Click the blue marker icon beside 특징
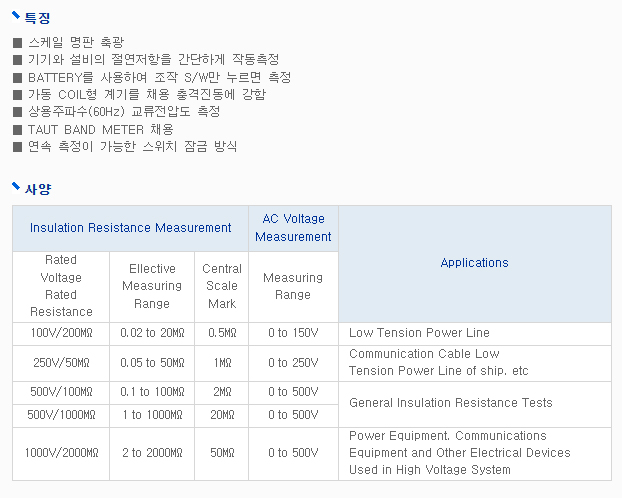This screenshot has height=498, width=622. (x=16, y=15)
